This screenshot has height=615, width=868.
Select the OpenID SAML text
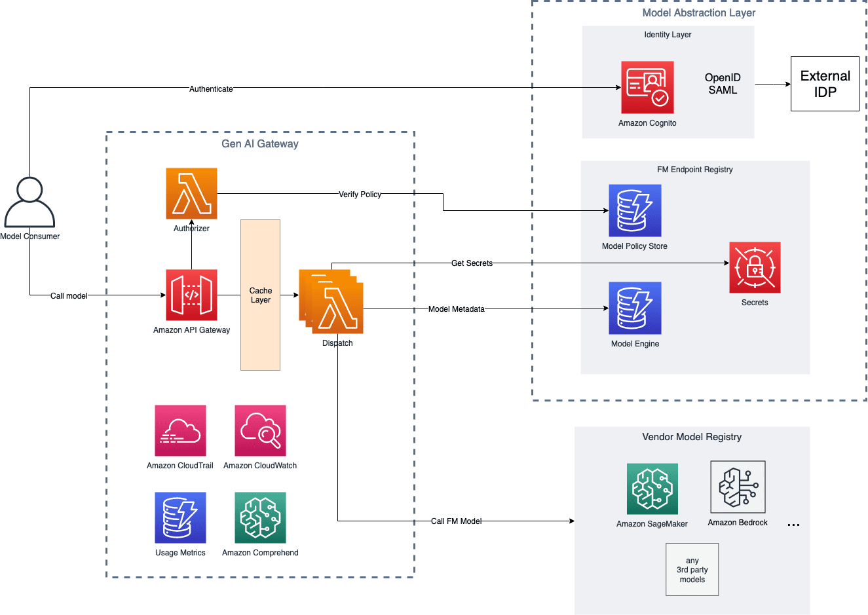723,84
